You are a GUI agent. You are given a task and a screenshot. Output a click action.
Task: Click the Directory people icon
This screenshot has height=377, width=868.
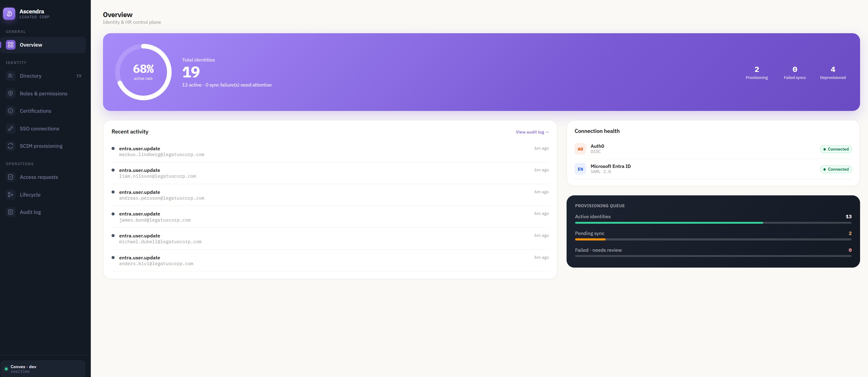(x=10, y=76)
